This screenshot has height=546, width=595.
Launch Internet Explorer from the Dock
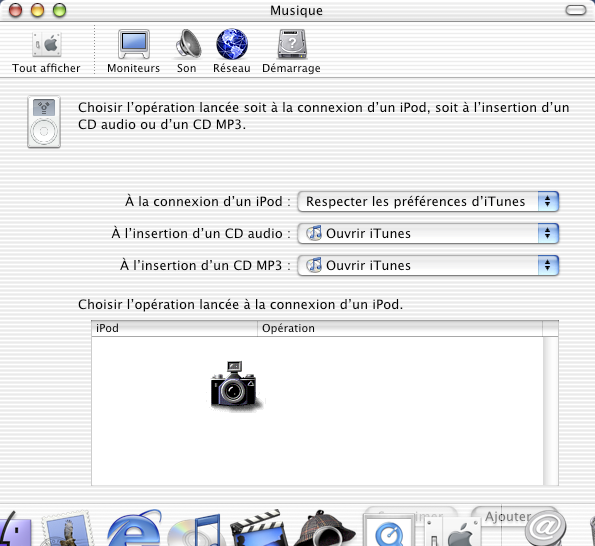(x=135, y=529)
